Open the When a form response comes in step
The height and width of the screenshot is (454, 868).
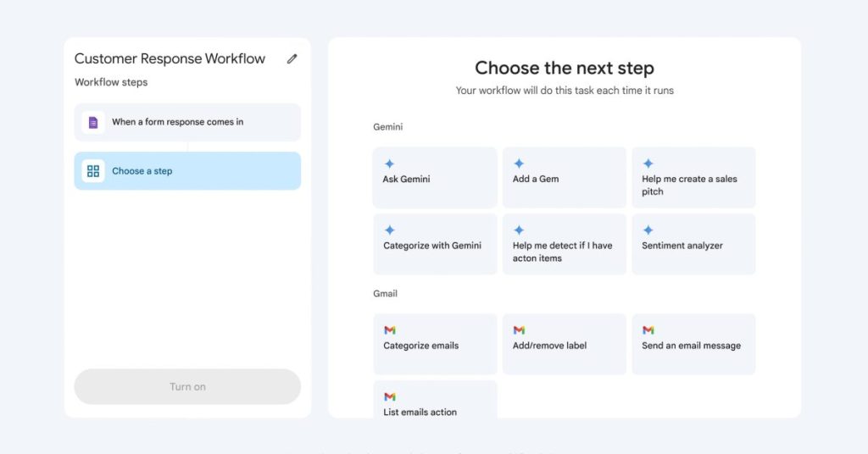click(x=187, y=122)
